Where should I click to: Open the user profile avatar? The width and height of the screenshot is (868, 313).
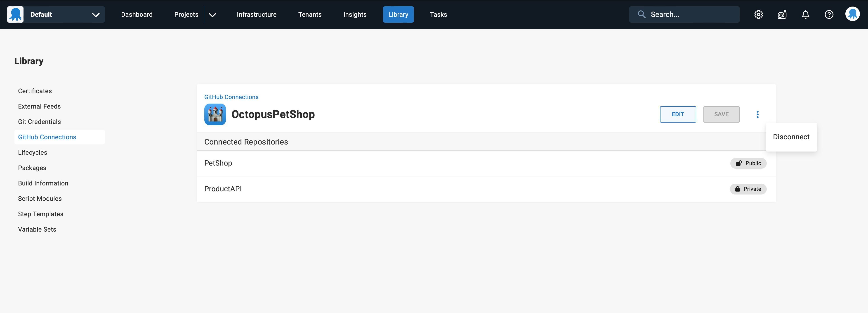[x=852, y=14]
